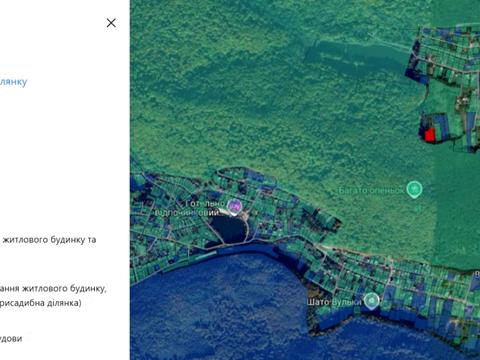Open the hotel and recreation complex map marker

pos(234,207)
